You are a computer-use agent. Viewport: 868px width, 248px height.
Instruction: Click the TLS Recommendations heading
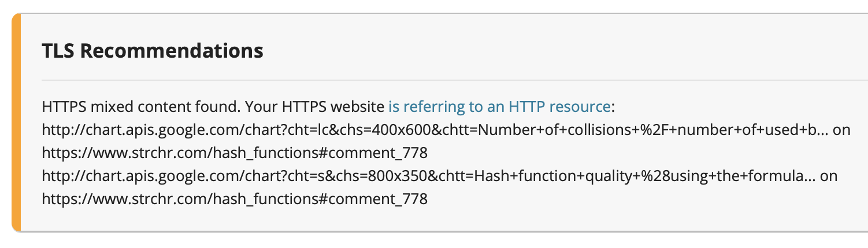pyautogui.click(x=153, y=51)
